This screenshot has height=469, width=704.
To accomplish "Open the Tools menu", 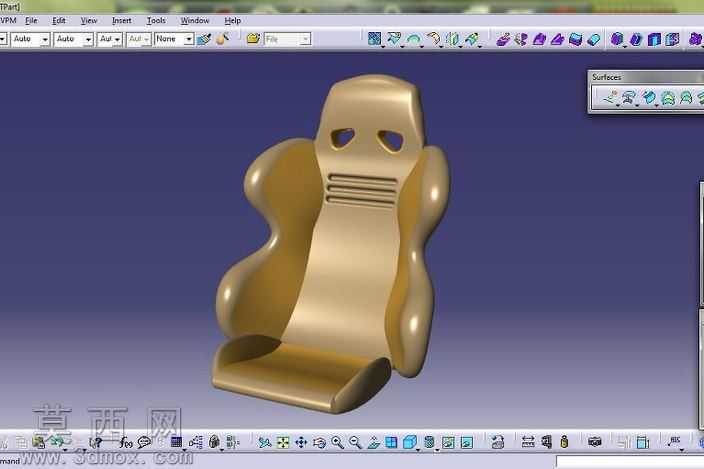I will (x=156, y=21).
